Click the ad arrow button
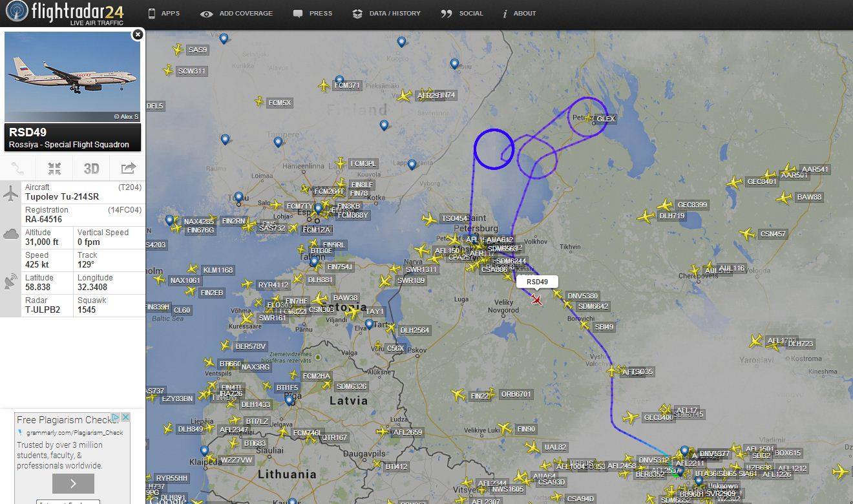This screenshot has width=853, height=504. tap(73, 483)
